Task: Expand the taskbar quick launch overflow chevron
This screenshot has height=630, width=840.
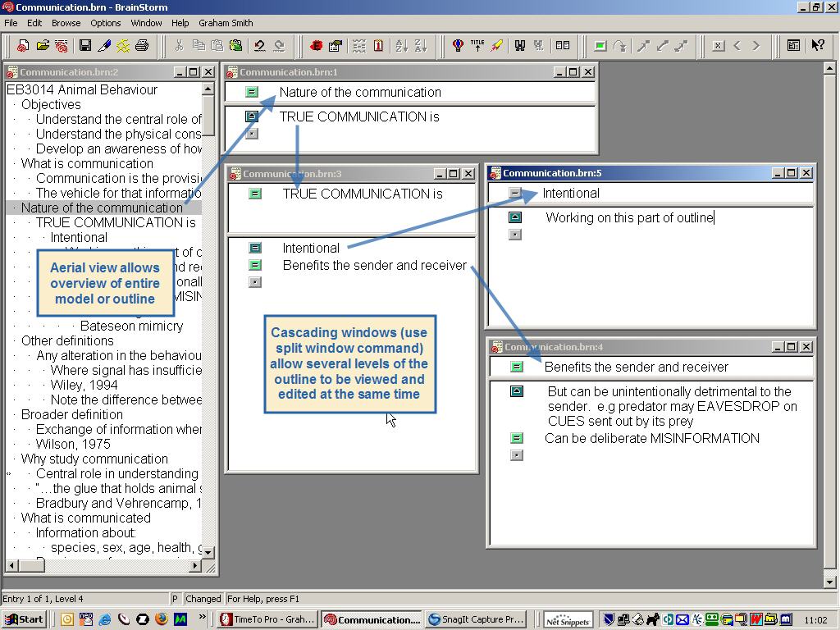Action: coord(203,618)
